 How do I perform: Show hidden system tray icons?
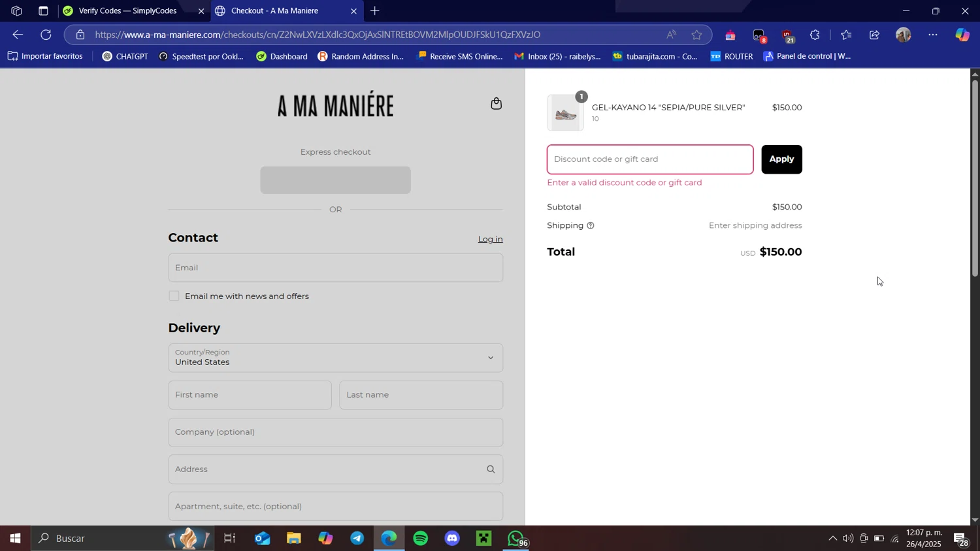click(832, 539)
